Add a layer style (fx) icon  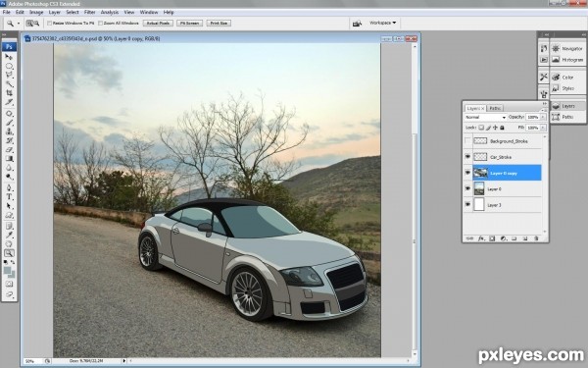(481, 238)
